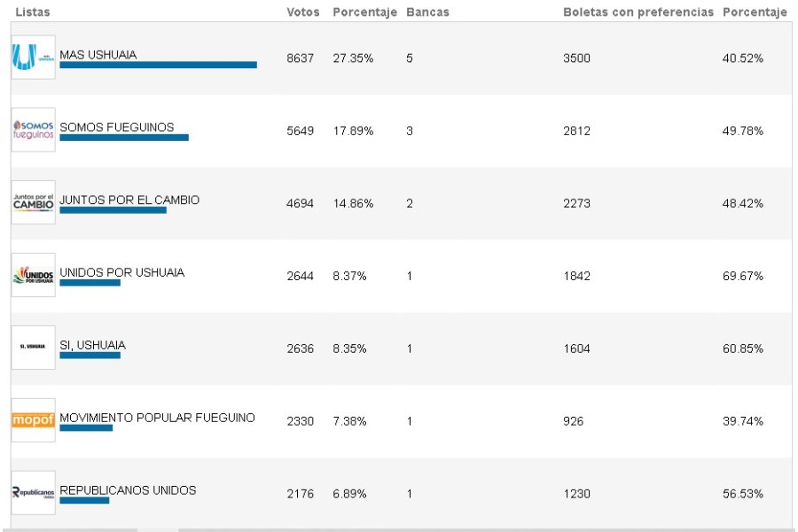Open the MAS USHUAIA list name
Screen dimensions: 798x532
pyautogui.click(x=98, y=54)
